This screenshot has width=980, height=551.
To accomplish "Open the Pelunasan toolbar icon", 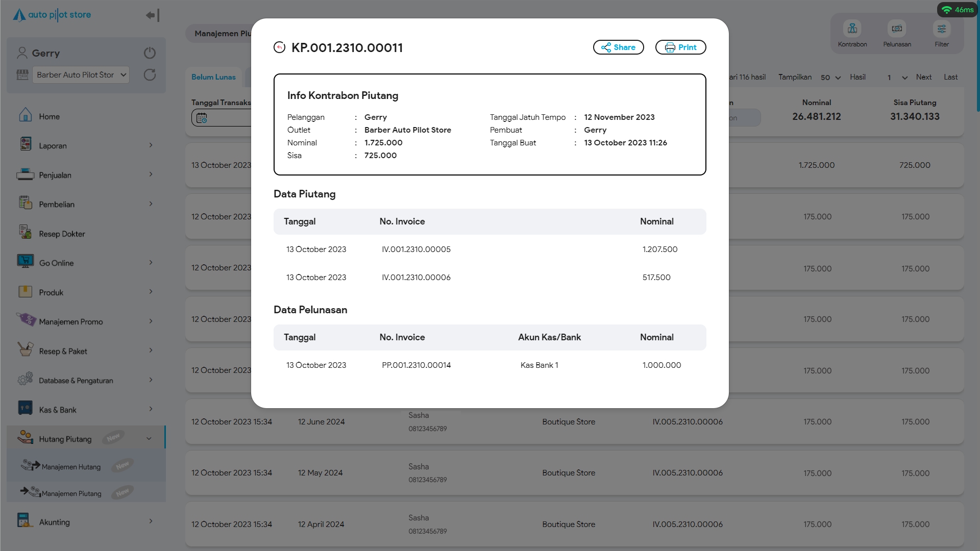I will click(897, 29).
